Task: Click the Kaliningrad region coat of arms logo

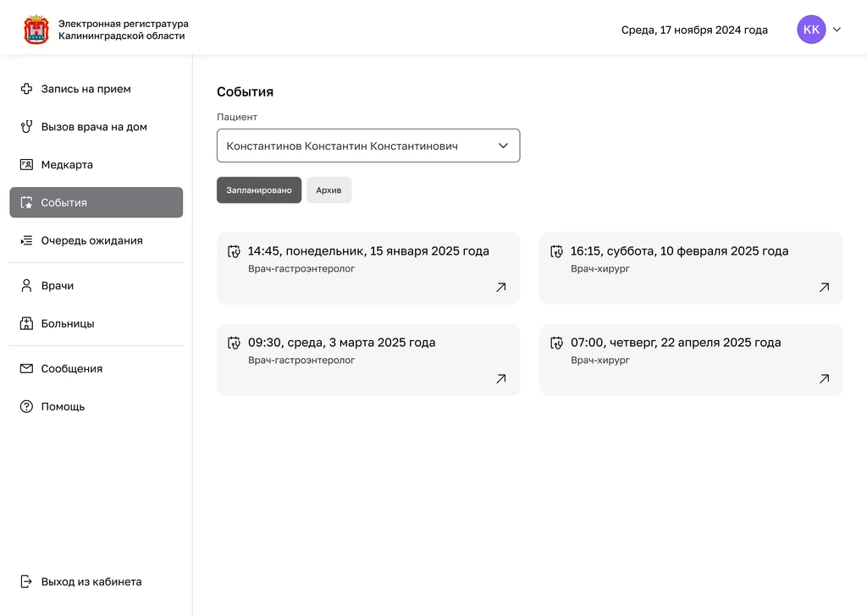Action: click(36, 30)
